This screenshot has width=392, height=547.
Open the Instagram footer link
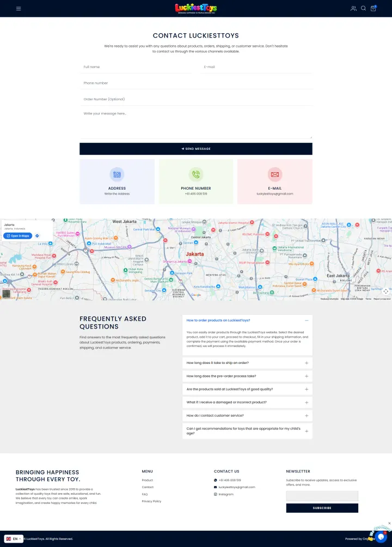[226, 494]
